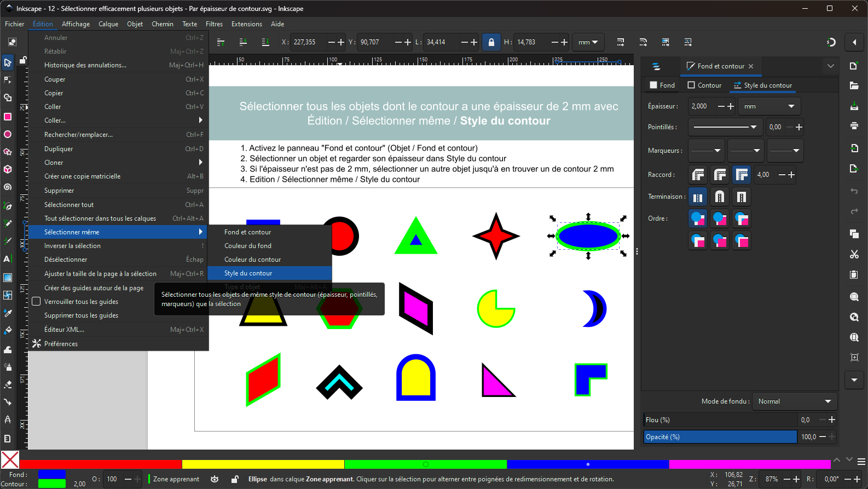The image size is (868, 489).
Task: Select the Node editing tool
Action: click(8, 80)
